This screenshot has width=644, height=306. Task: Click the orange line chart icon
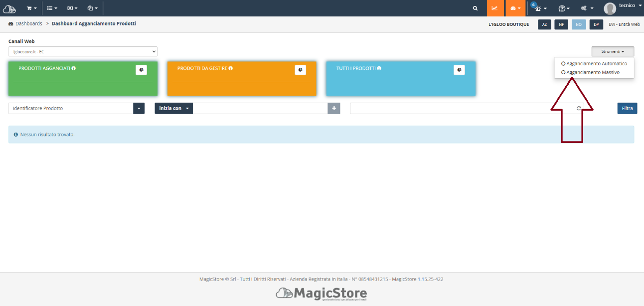pyautogui.click(x=495, y=8)
